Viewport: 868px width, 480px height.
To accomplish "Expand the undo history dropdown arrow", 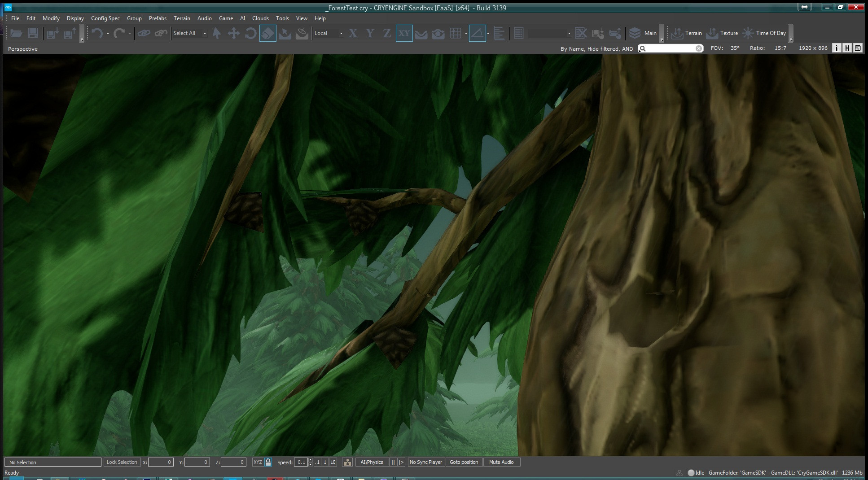I will (108, 34).
